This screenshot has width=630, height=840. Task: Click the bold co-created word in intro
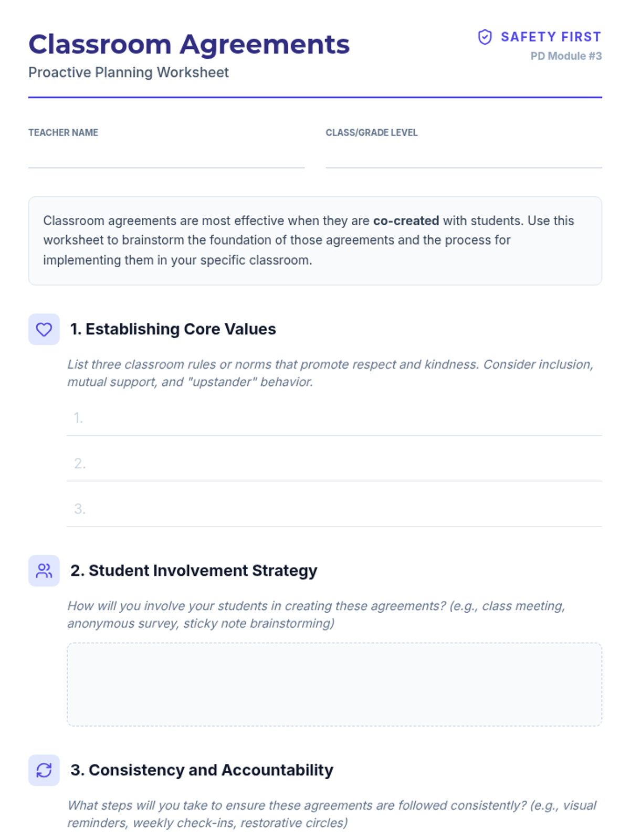(406, 220)
